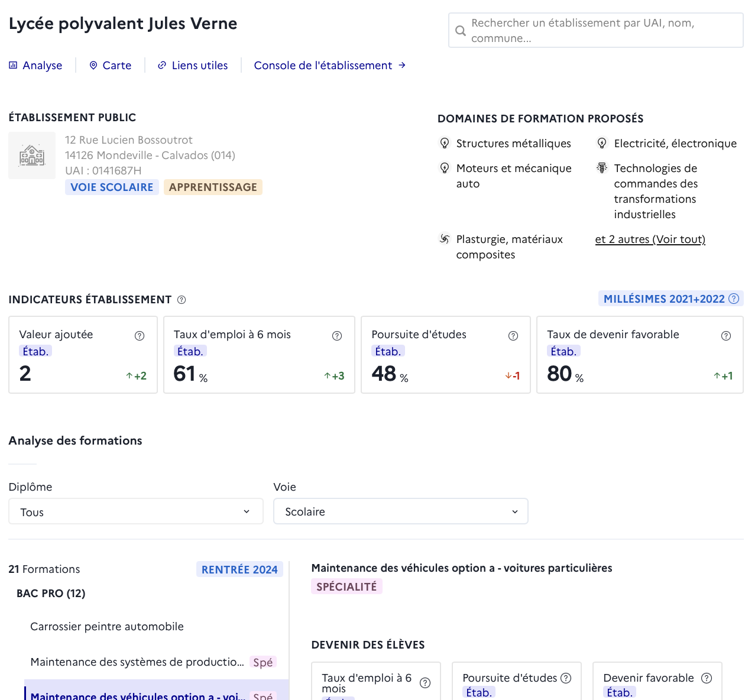Click the Electricité, électronique bulb icon
Image resolution: width=745 pixels, height=700 pixels.
click(x=602, y=143)
